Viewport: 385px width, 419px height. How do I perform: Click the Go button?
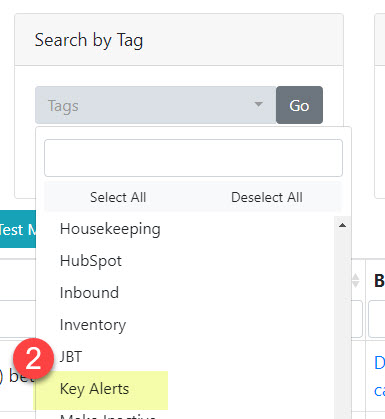click(299, 105)
